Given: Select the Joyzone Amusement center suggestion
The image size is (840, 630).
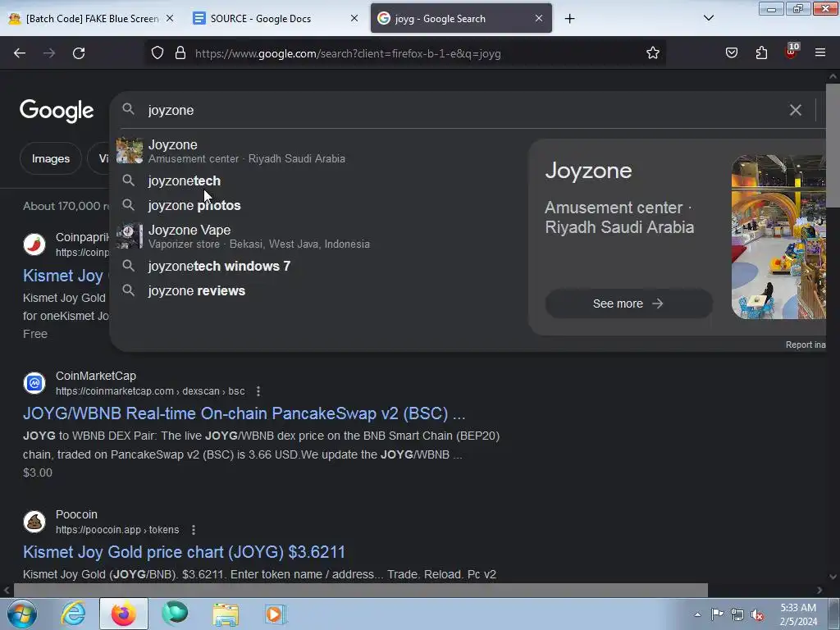Looking at the screenshot, I should click(318, 151).
